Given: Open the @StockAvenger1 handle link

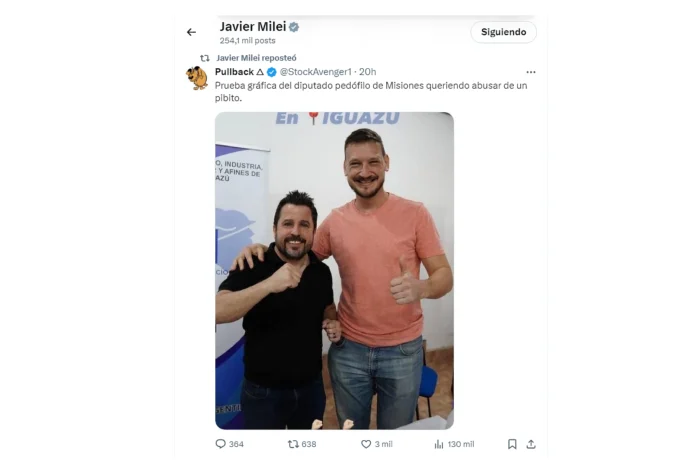Looking at the screenshot, I should pos(316,72).
